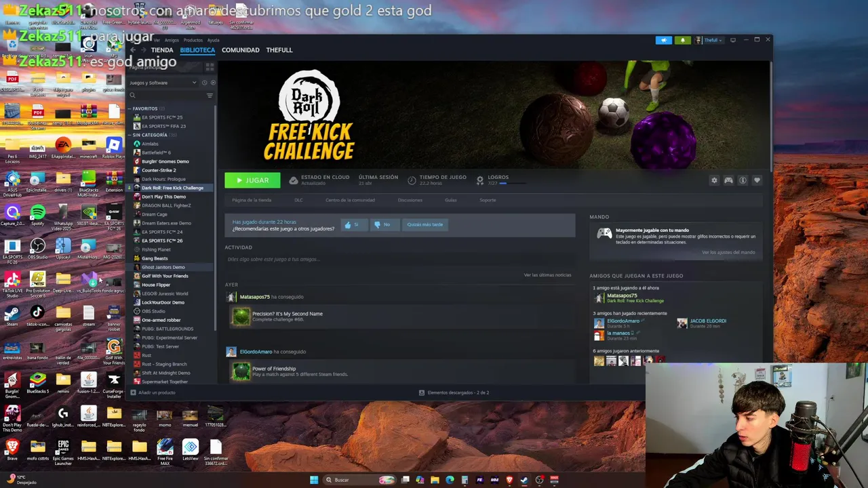Open Ayuda menu

point(213,40)
